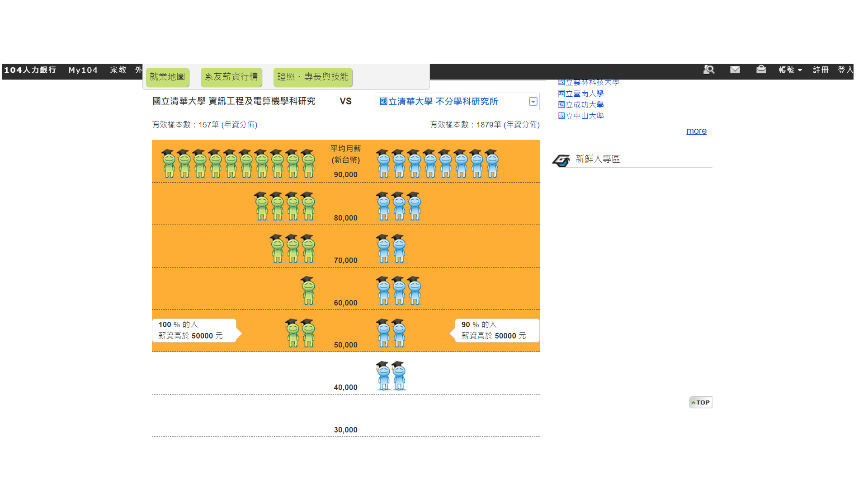Click the green graduate icon in 60,000 row
868x488 pixels.
pyautogui.click(x=308, y=291)
